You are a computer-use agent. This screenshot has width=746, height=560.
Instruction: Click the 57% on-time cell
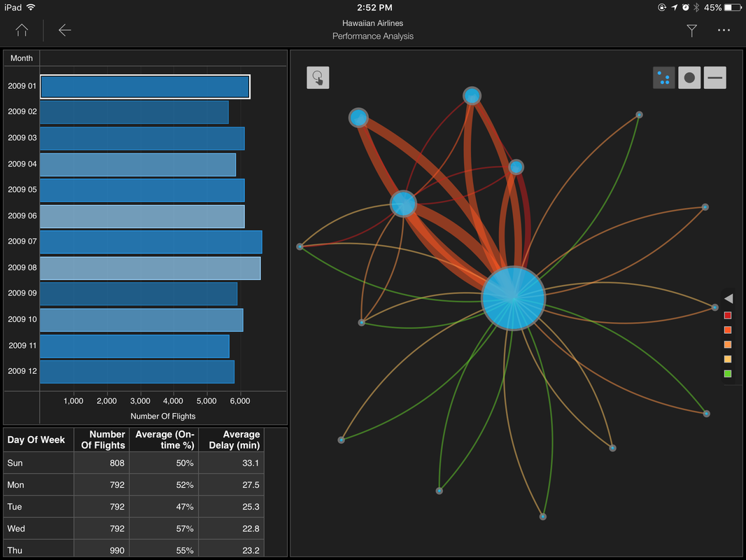164,528
